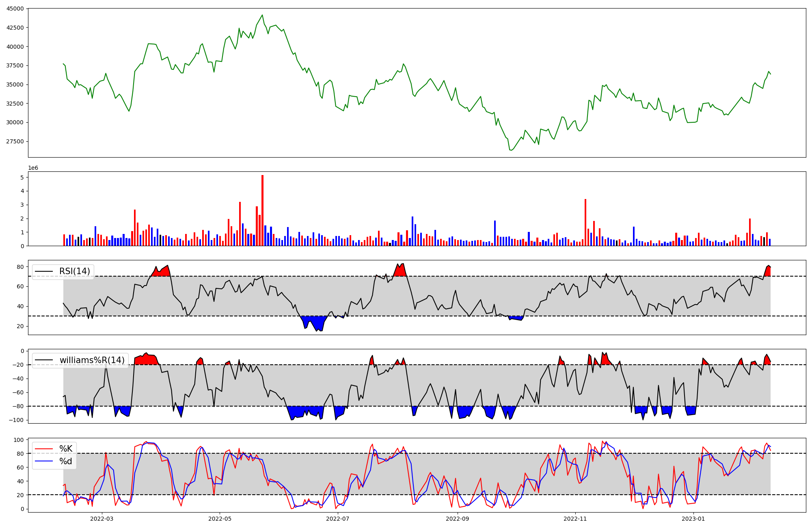Click the blue %d legend line sample
The height and width of the screenshot is (528, 812).
pos(44,461)
